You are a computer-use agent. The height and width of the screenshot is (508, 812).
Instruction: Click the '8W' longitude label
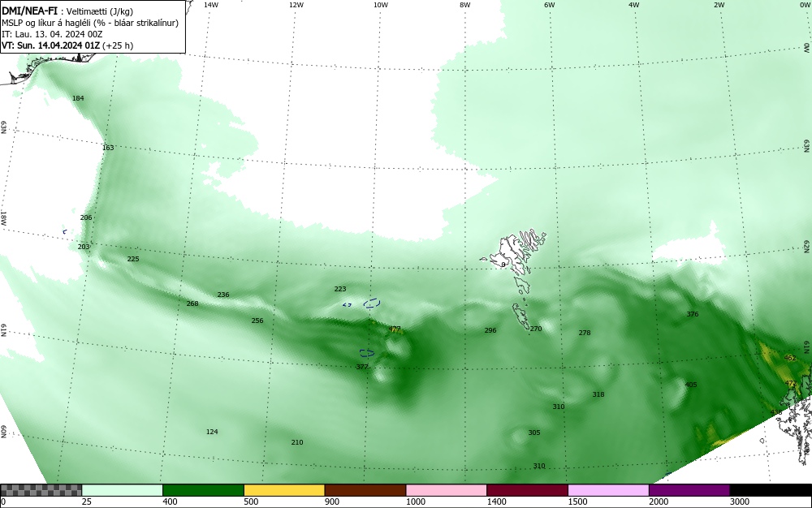point(465,5)
